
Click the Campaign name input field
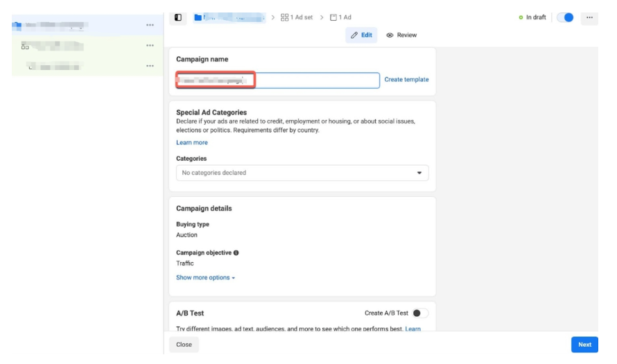[x=277, y=80]
